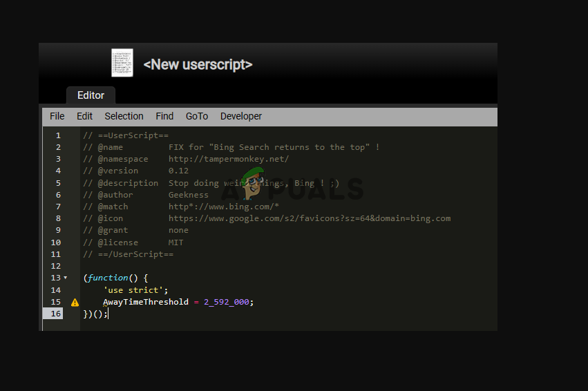Click the @match URL pattern value
The height and width of the screenshot is (391, 588).
tap(223, 207)
